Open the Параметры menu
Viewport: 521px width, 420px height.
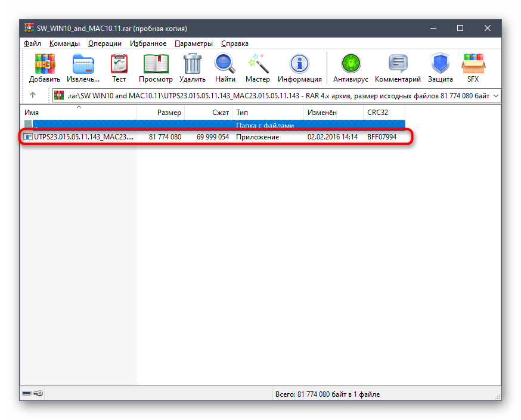point(194,43)
